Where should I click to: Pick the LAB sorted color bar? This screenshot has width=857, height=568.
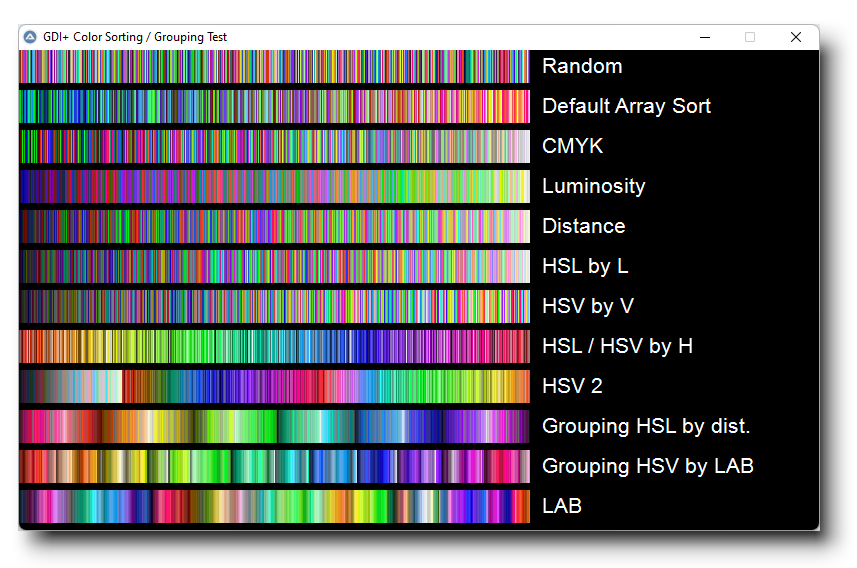[274, 506]
